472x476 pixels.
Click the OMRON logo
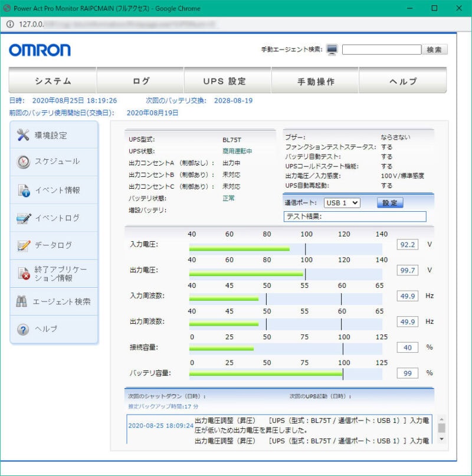click(x=41, y=50)
